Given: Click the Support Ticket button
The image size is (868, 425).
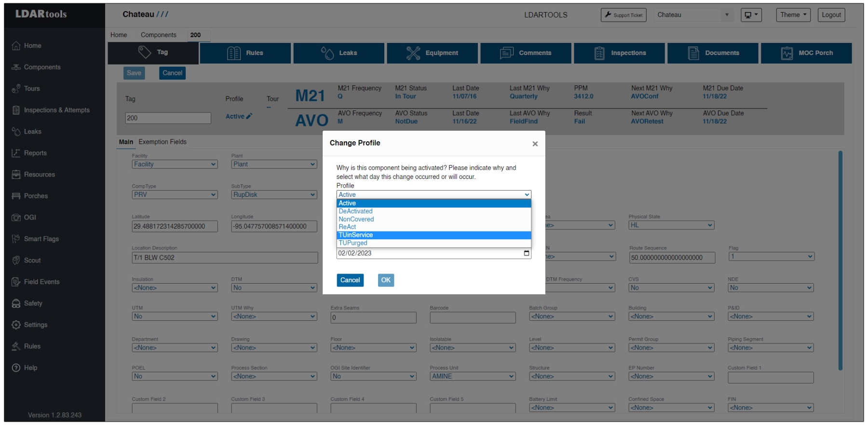Looking at the screenshot, I should coord(624,15).
